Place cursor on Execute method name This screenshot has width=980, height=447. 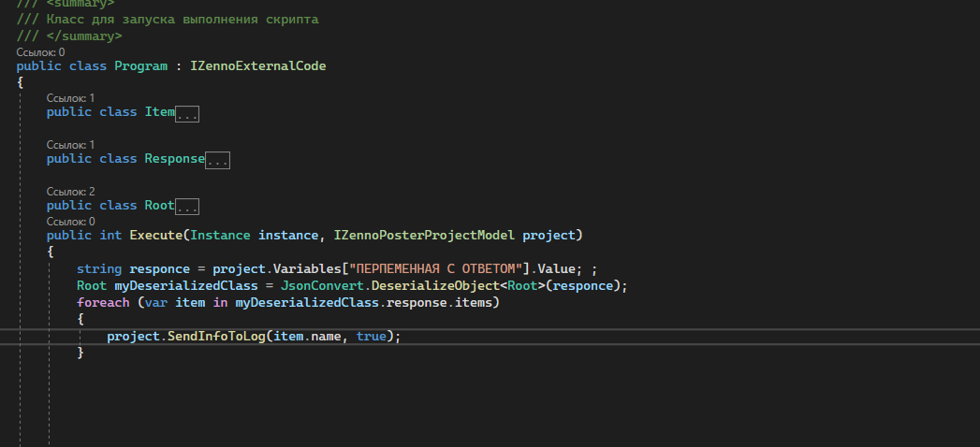[155, 235]
